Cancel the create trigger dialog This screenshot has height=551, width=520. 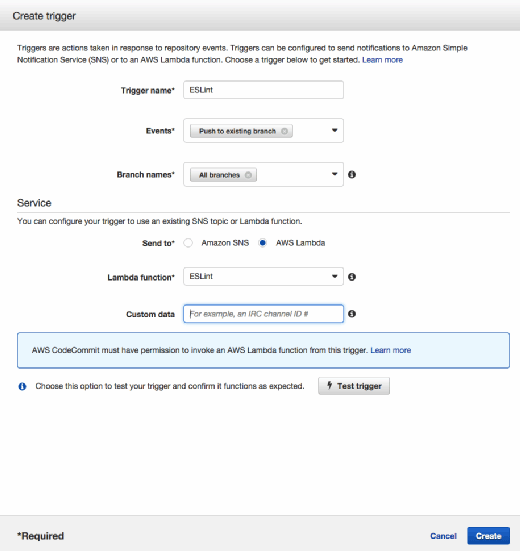pyautogui.click(x=443, y=536)
